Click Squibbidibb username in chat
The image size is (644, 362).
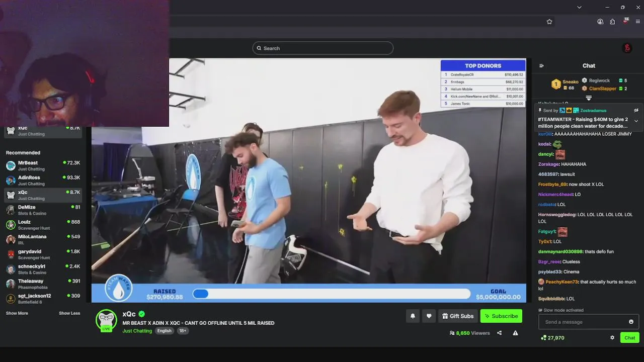click(551, 299)
